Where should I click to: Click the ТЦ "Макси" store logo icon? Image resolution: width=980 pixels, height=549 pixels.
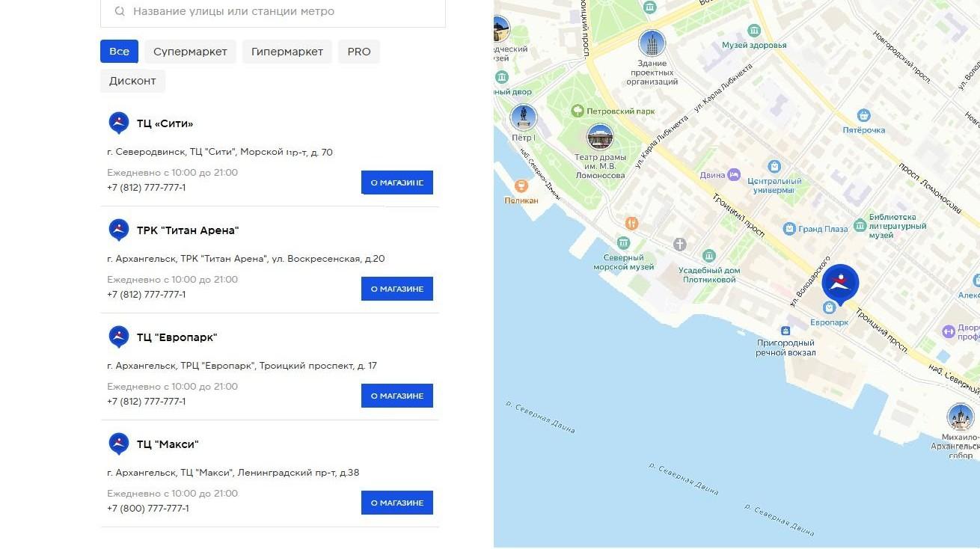pyautogui.click(x=119, y=444)
